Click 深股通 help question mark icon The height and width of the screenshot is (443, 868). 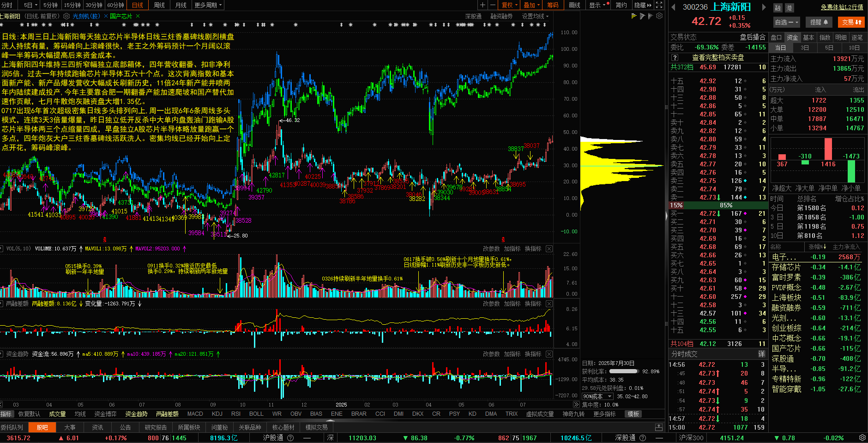pos(642,437)
